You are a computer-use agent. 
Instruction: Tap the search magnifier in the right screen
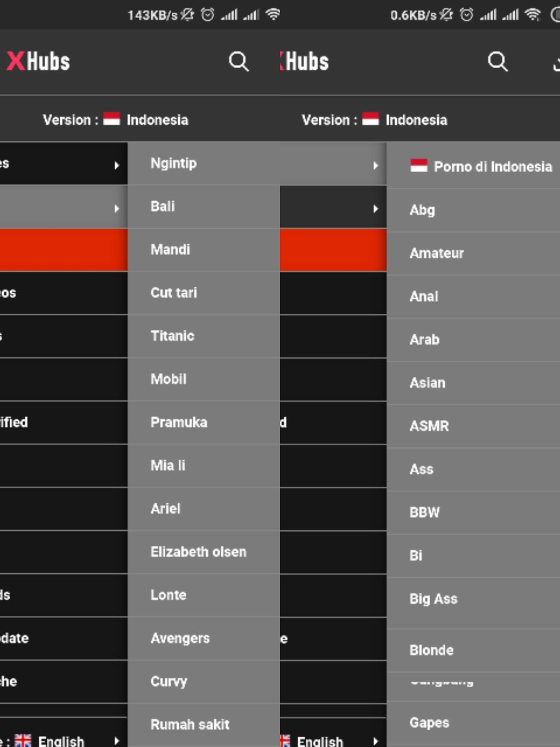pyautogui.click(x=497, y=61)
